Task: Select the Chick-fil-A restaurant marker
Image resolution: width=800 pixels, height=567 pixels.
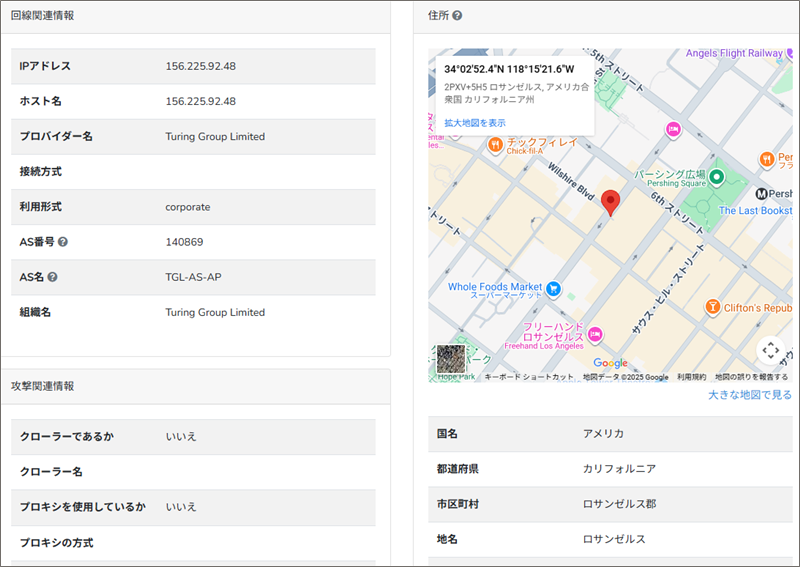Action: [494, 146]
